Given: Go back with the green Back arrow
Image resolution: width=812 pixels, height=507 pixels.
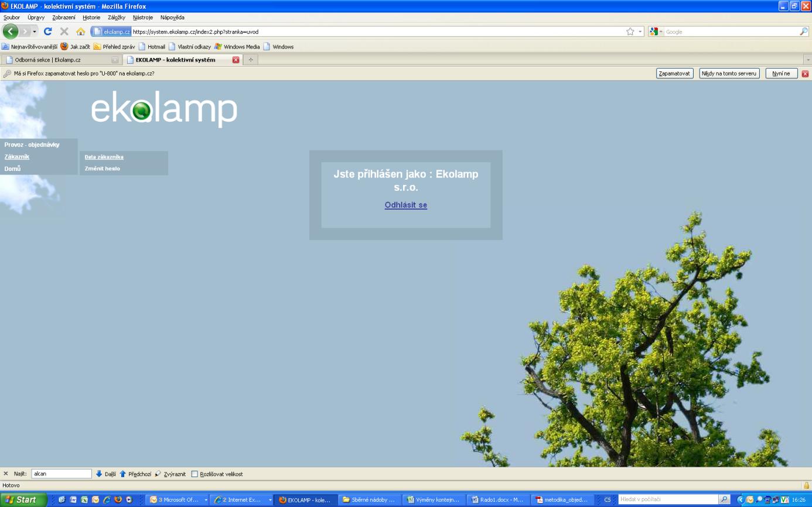Looking at the screenshot, I should [11, 31].
